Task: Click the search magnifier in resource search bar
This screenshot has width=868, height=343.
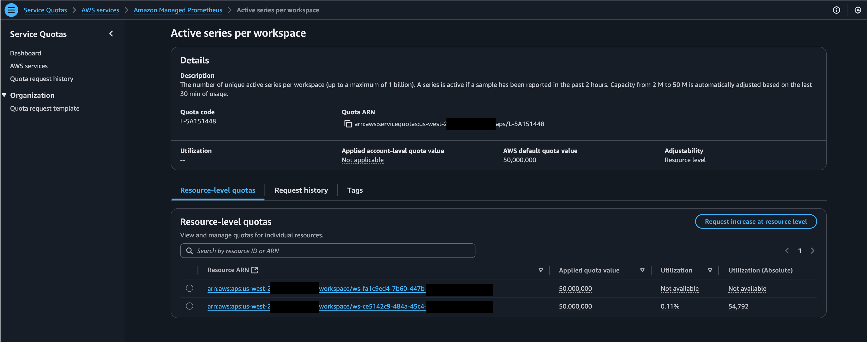Action: (x=189, y=251)
